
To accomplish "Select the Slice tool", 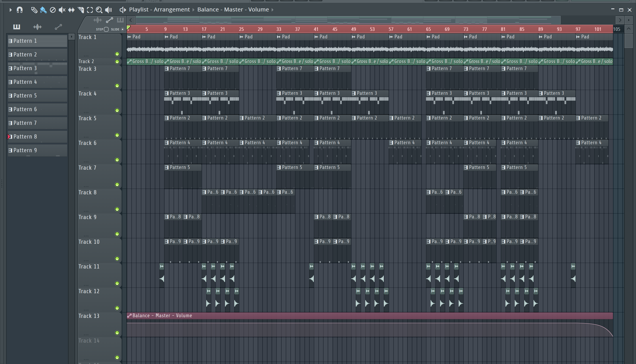I will [81, 10].
